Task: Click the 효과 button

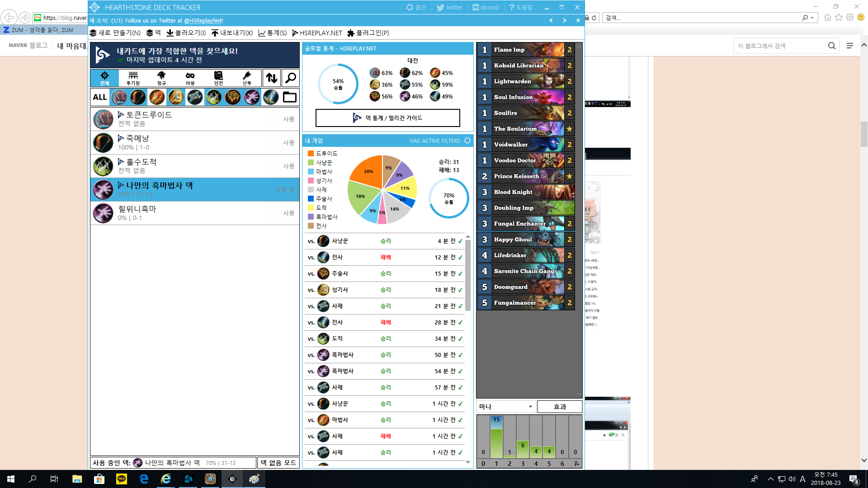Action: click(x=560, y=407)
